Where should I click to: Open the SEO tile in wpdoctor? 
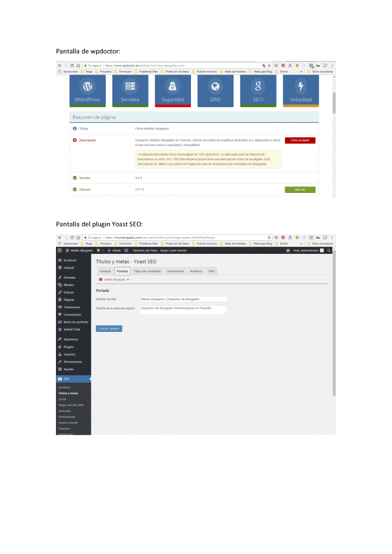click(258, 91)
